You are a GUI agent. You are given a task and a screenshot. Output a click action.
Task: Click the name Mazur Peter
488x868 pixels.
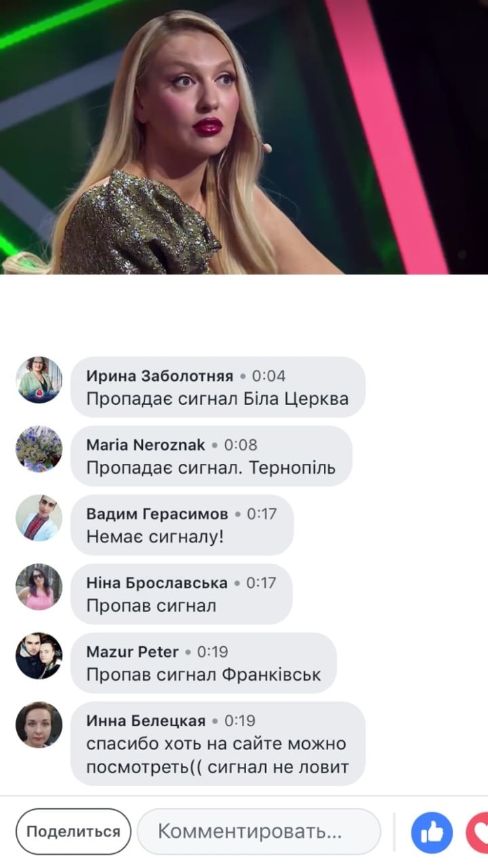(x=133, y=652)
